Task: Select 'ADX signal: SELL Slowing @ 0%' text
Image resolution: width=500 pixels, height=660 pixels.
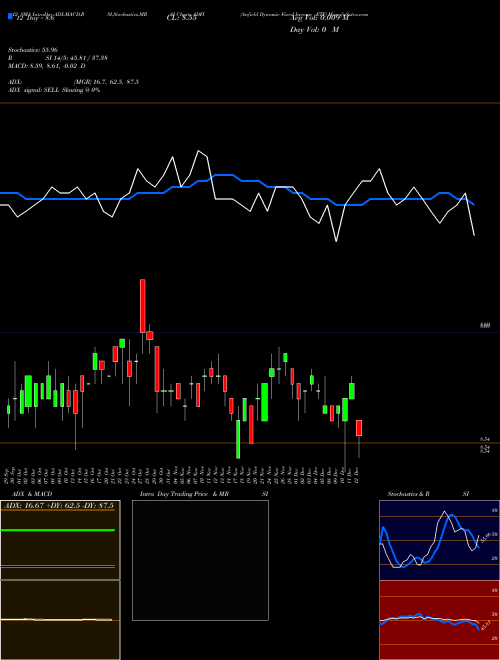Action: 54,90
